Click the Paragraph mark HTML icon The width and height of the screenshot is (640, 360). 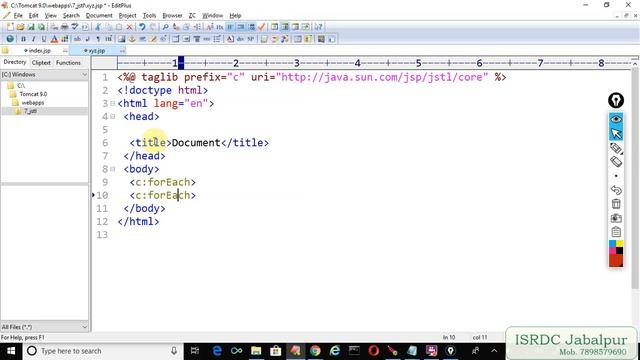tap(98, 39)
